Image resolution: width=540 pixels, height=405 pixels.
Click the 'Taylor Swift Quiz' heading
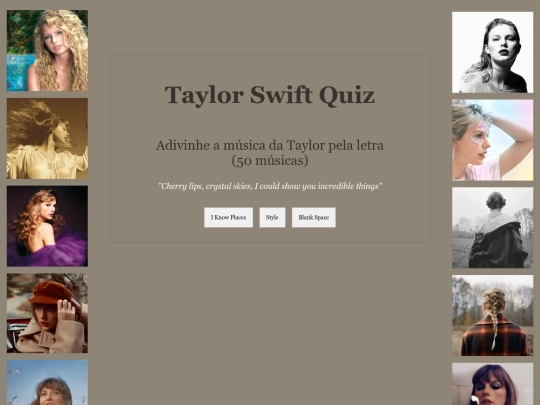click(270, 95)
